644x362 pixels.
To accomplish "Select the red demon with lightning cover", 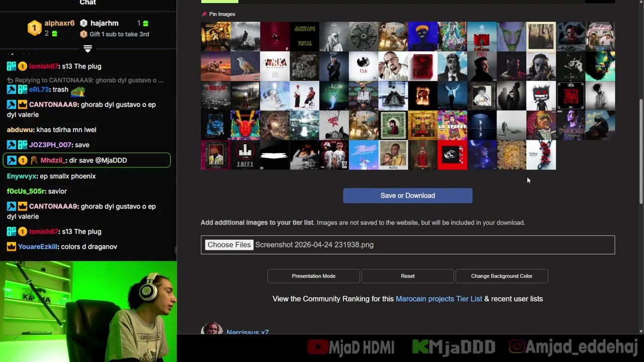I will click(245, 126).
